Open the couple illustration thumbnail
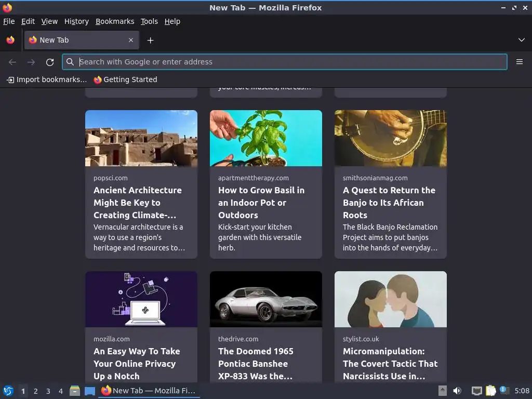Image resolution: width=532 pixels, height=399 pixels. click(x=391, y=299)
